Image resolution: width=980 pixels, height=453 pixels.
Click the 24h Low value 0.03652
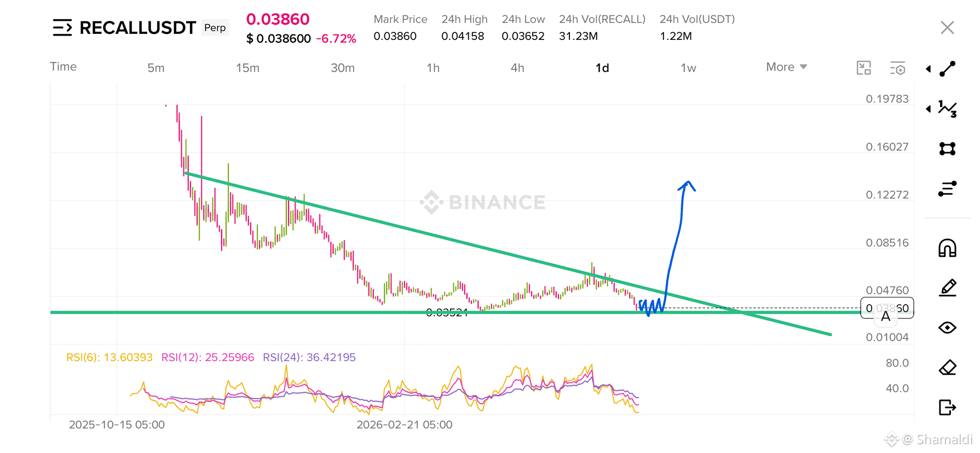(523, 36)
